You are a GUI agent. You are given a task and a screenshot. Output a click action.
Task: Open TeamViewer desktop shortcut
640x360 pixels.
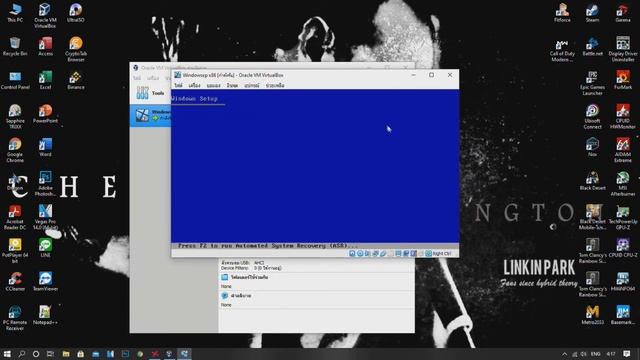(45, 281)
